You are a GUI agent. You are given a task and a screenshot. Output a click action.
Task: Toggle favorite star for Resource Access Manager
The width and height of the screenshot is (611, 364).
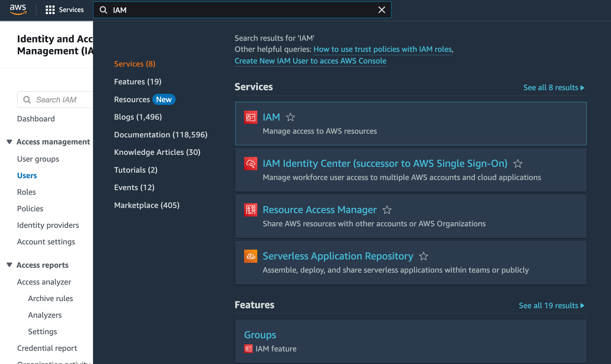point(387,210)
